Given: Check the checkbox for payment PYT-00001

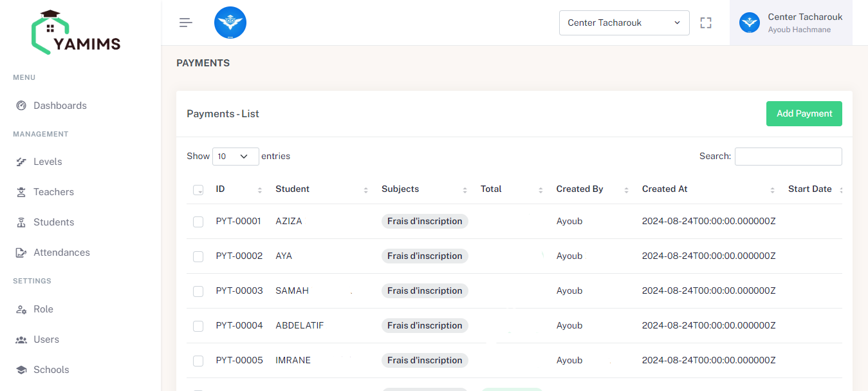Looking at the screenshot, I should [198, 222].
